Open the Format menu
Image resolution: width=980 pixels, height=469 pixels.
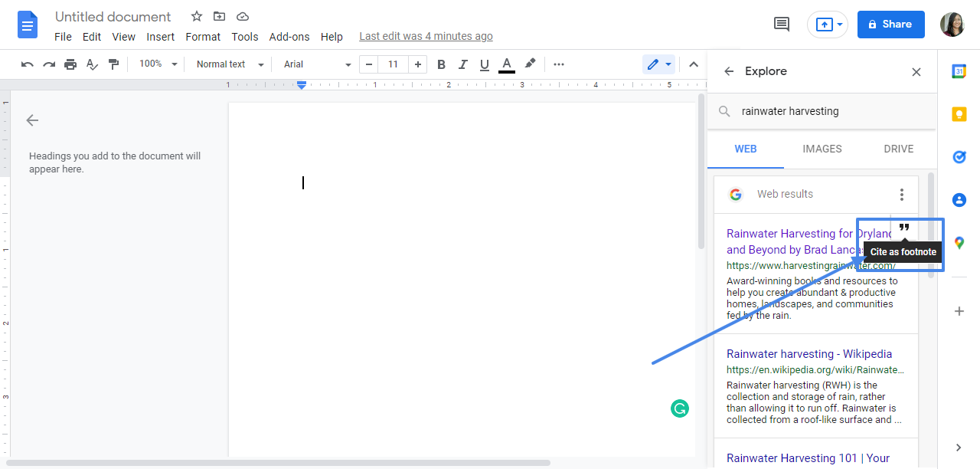pos(203,37)
